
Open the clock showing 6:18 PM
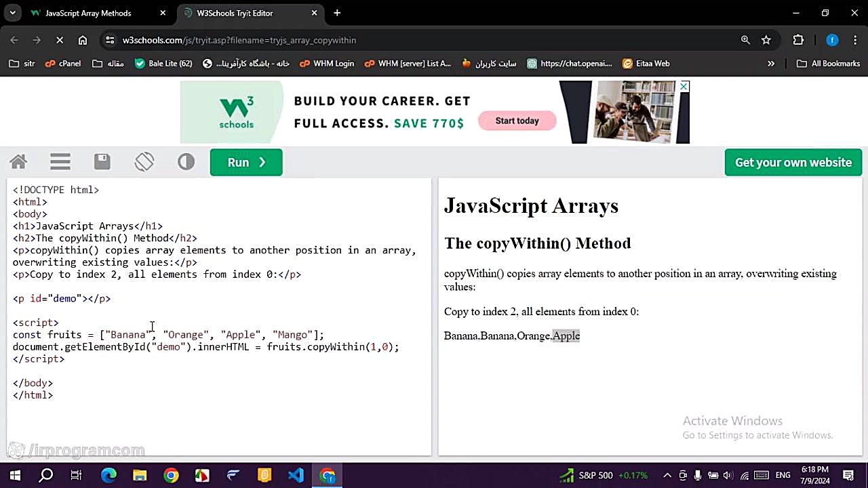coord(814,475)
